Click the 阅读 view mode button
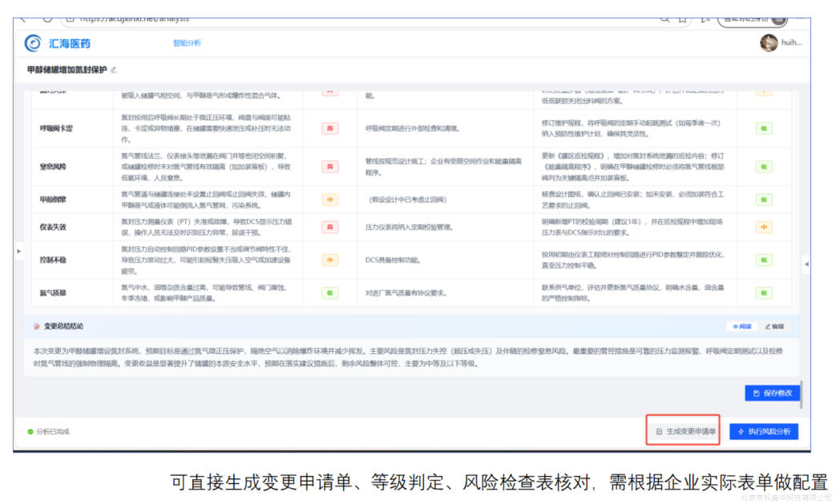This screenshot has height=504, width=836. point(741,327)
